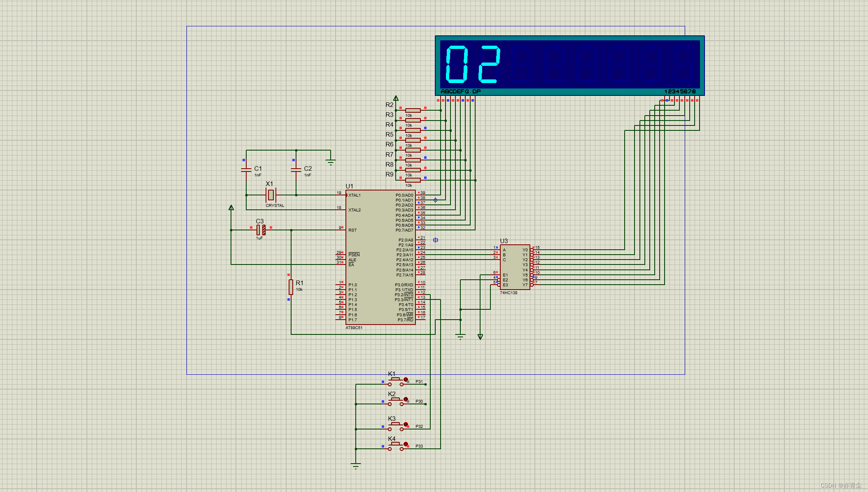The height and width of the screenshot is (492, 868).
Task: Toggle the latch dot on push button K1
Action: click(406, 379)
